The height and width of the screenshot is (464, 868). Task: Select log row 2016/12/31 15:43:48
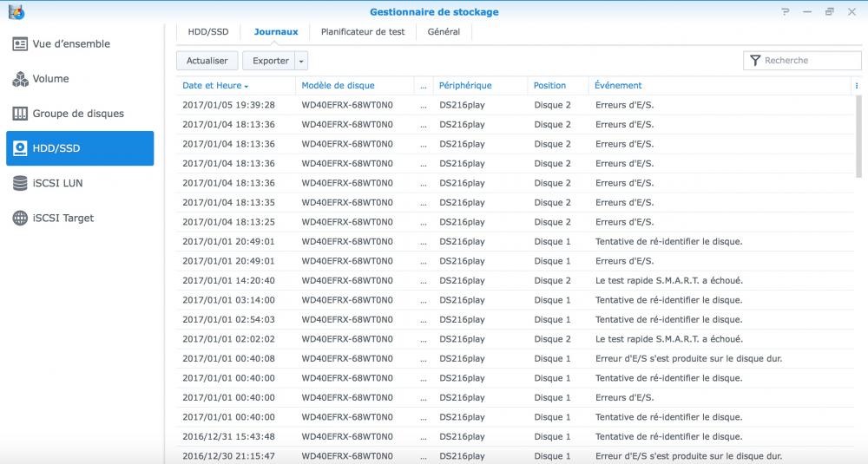coord(515,436)
